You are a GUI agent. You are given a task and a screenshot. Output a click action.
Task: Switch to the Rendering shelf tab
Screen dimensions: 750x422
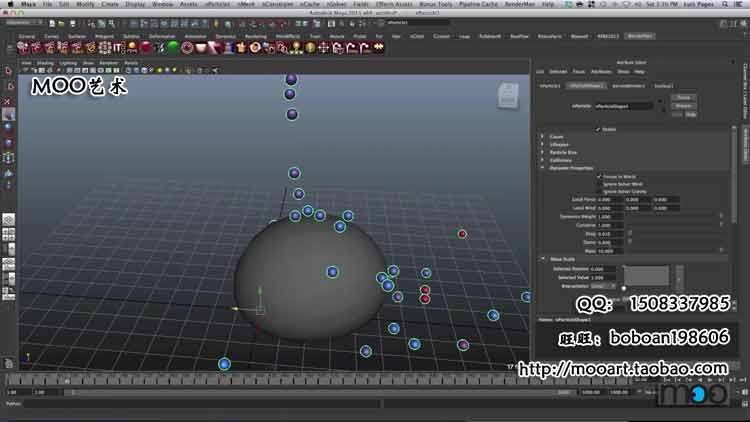(255, 36)
